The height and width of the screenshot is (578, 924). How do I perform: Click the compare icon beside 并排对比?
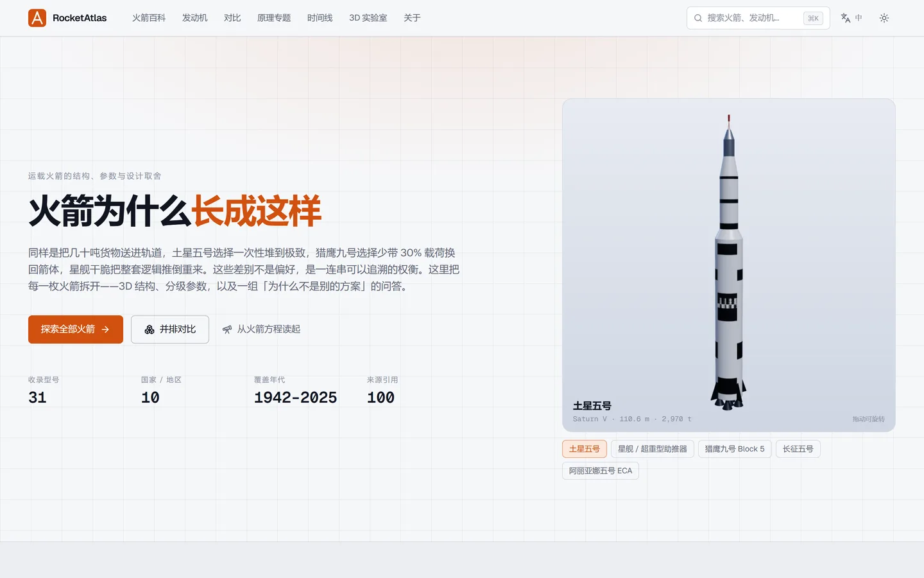point(150,329)
